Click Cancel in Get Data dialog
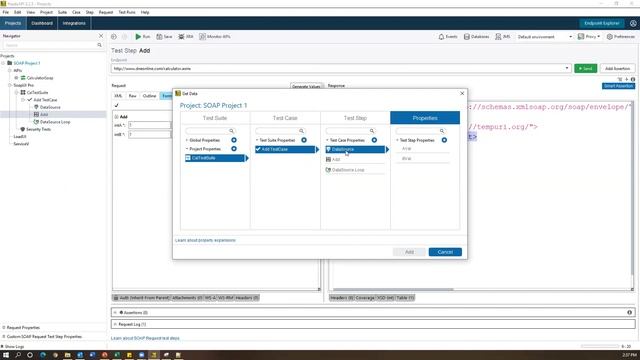 [x=445, y=252]
